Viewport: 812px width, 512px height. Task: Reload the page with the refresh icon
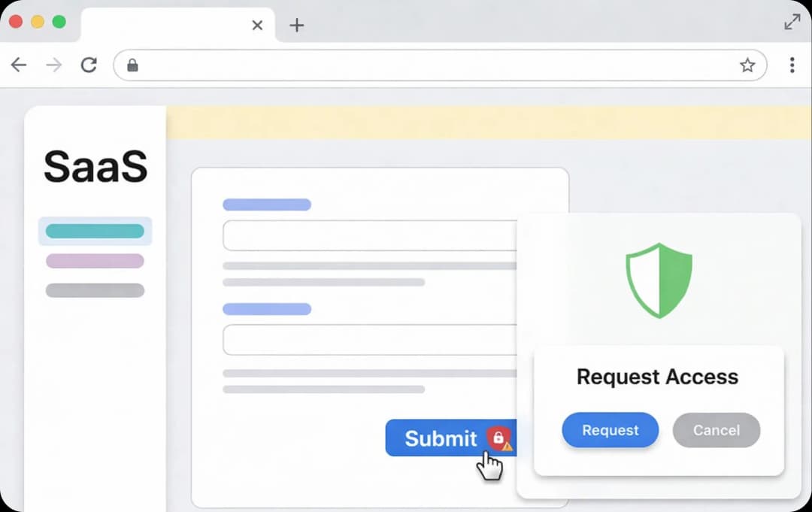89,65
